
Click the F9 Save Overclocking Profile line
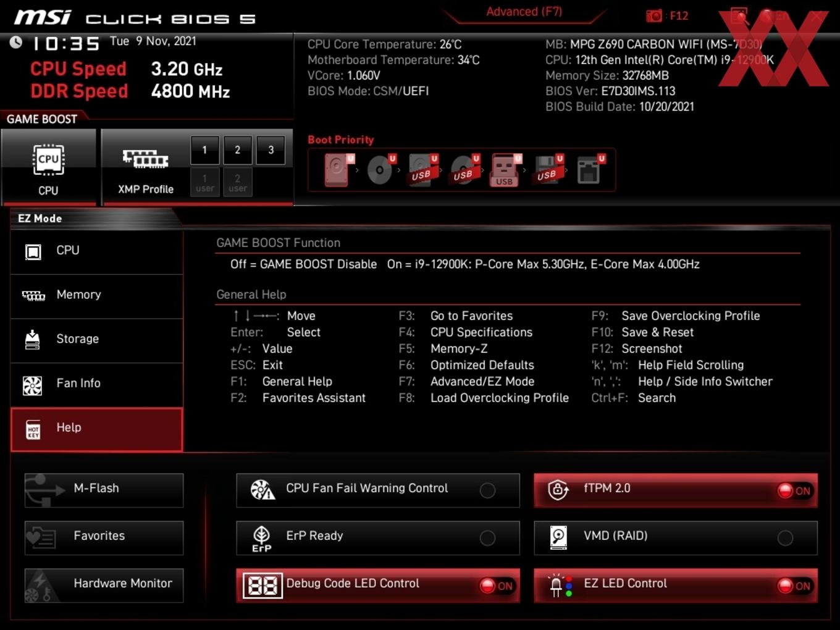pyautogui.click(x=676, y=316)
